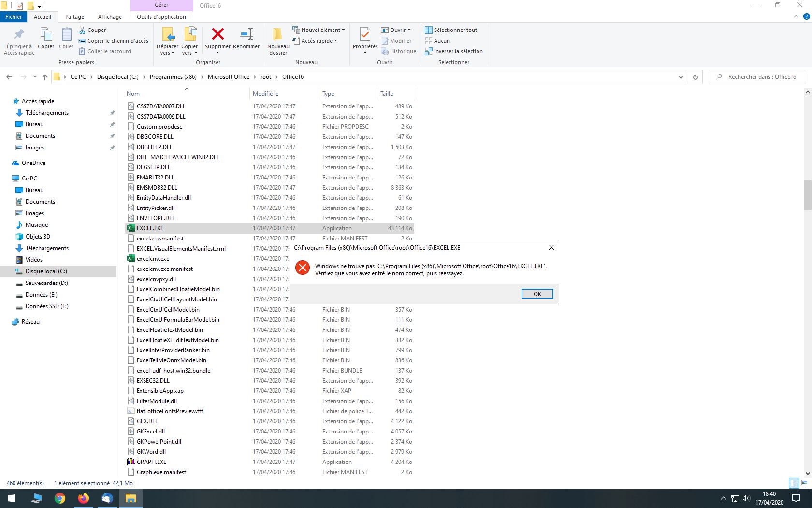The width and height of the screenshot is (812, 508).
Task: Click the Aucun selection command
Action: (x=437, y=41)
